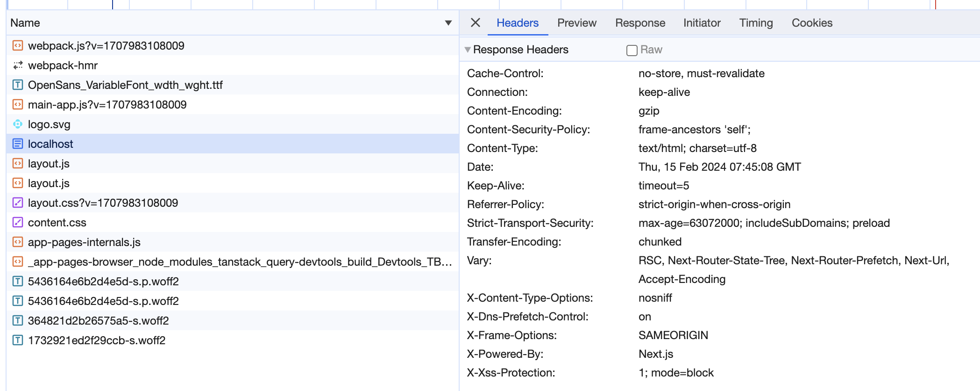Click the X-Powered-By Next.js value
This screenshot has width=980, height=391.
point(656,354)
